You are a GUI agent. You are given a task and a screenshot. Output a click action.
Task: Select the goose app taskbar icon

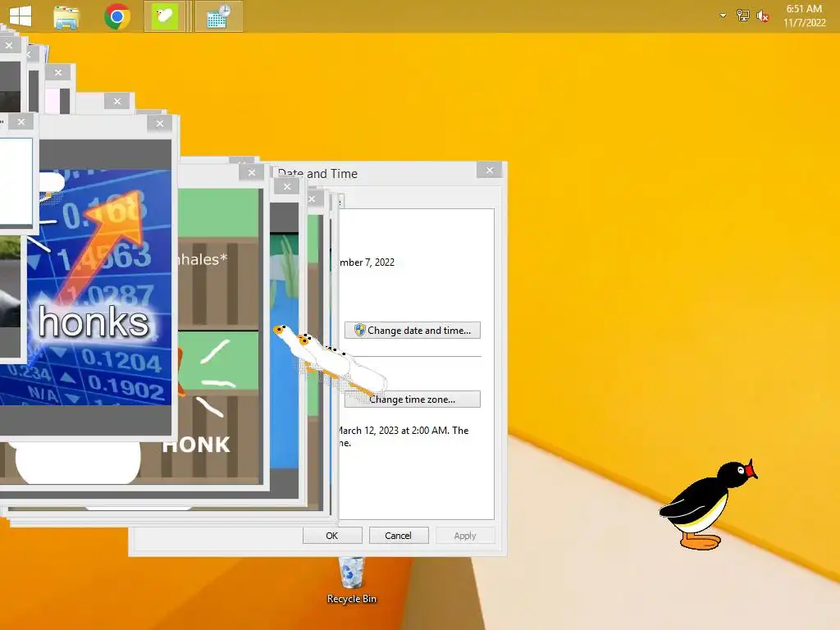[x=164, y=16]
